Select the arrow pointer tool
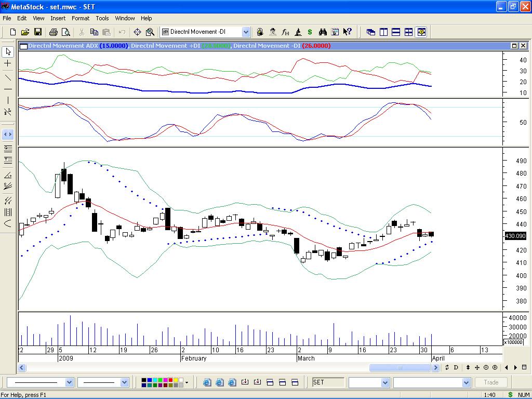Image resolution: width=532 pixels, height=399 pixels. [8, 51]
